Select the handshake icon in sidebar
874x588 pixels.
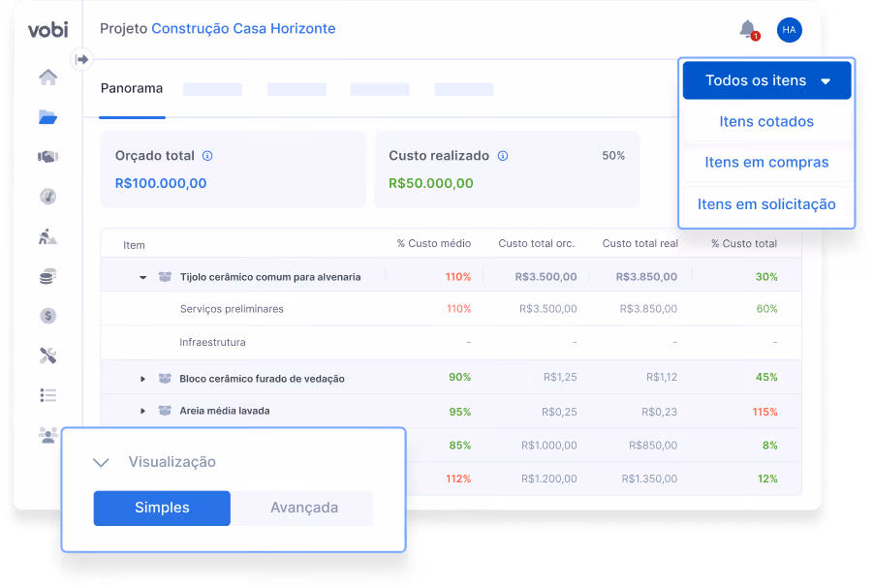click(x=47, y=157)
